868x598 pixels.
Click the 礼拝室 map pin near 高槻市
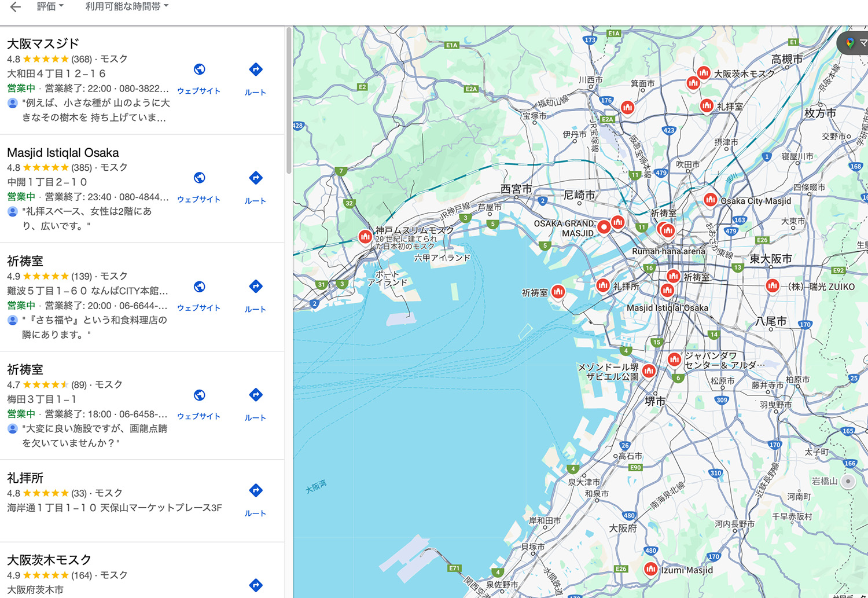tap(707, 106)
